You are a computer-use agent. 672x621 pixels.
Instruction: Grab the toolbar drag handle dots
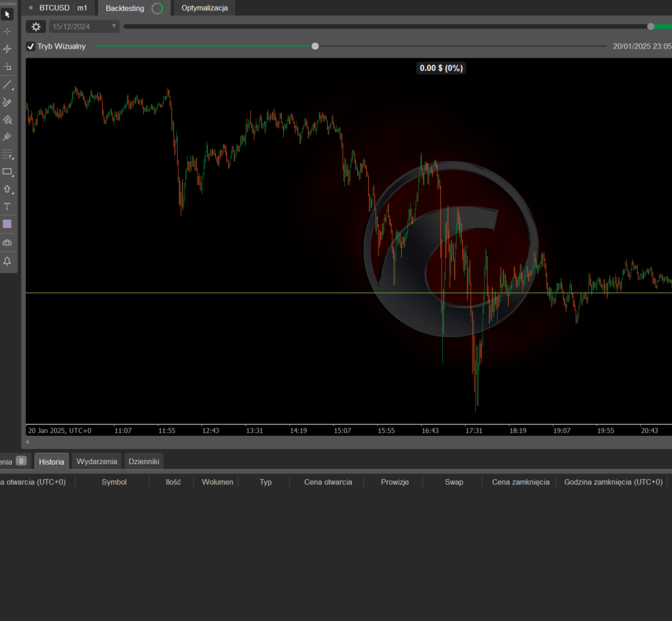(x=8, y=3)
